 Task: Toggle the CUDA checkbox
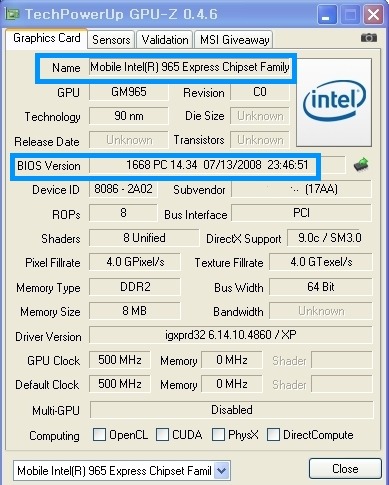[x=162, y=435]
